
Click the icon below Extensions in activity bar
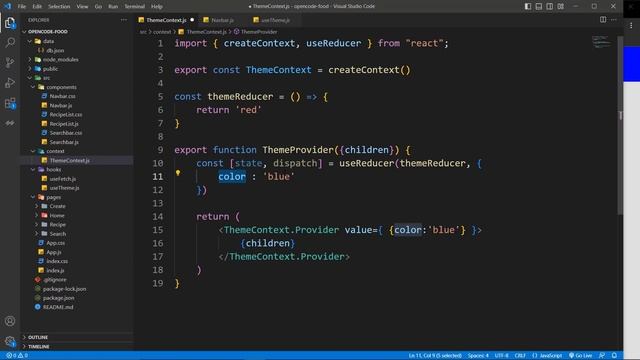pos(10,123)
